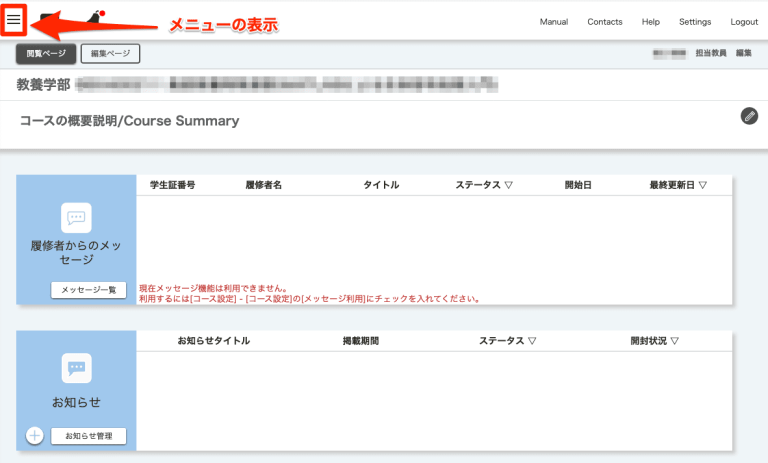
Task: Click the 編集 link next to 担当教員
Action: 743,53
